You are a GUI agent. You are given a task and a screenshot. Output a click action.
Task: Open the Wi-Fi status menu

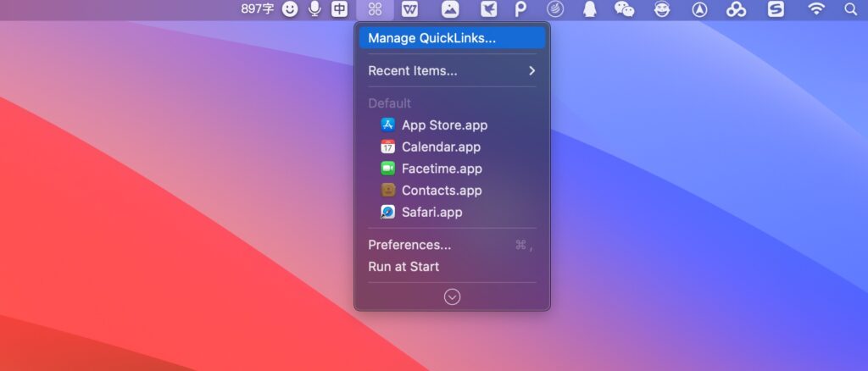click(x=816, y=8)
